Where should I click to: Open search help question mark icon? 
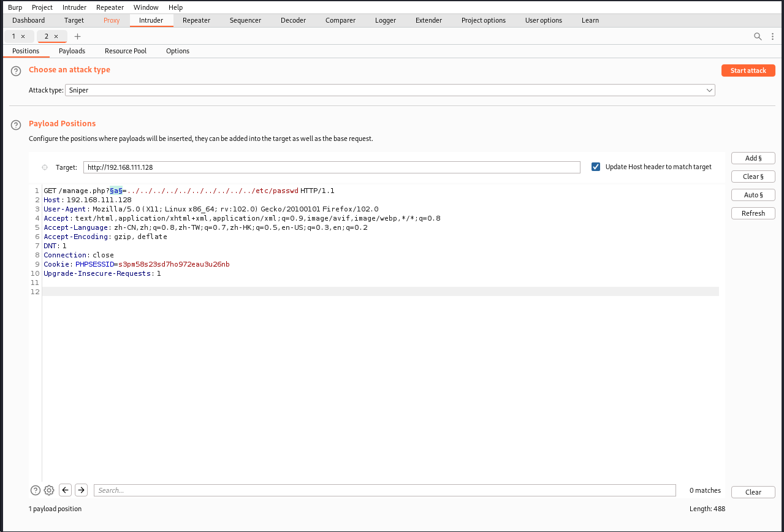click(36, 490)
